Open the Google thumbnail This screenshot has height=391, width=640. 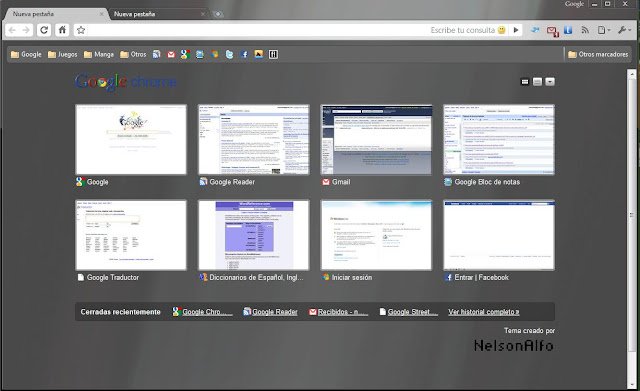pyautogui.click(x=131, y=140)
